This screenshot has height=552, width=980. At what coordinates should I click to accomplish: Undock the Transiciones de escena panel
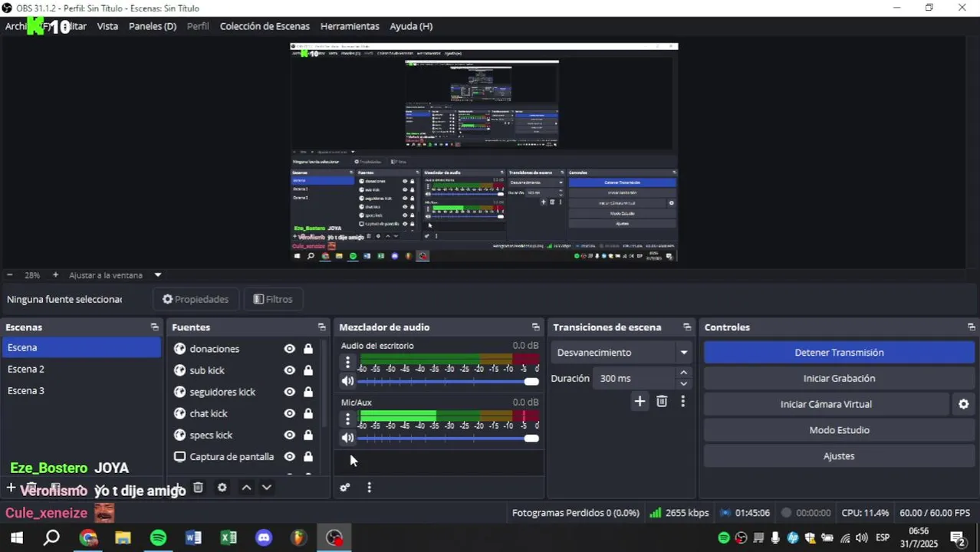[687, 327]
